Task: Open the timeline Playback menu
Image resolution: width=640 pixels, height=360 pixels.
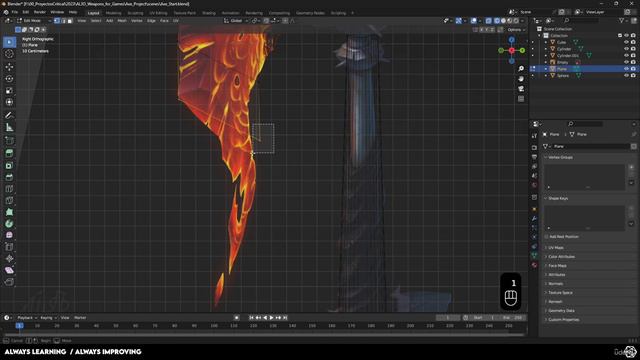Action: click(27, 318)
